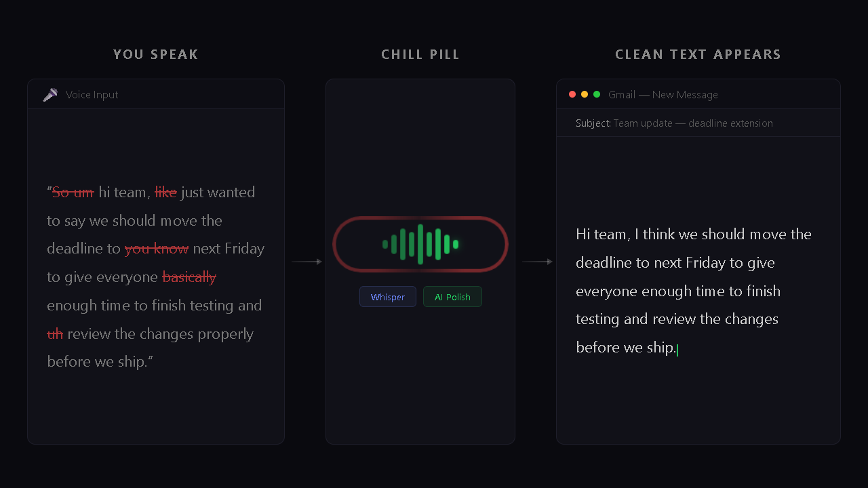Click the green traffic light dot on Gmail window
This screenshot has width=868, height=488.
tap(597, 94)
